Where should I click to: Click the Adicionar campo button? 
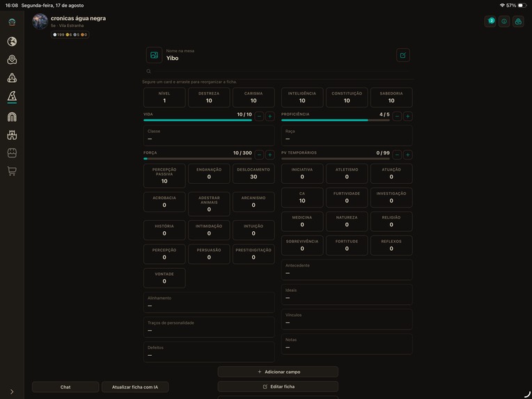pyautogui.click(x=278, y=372)
